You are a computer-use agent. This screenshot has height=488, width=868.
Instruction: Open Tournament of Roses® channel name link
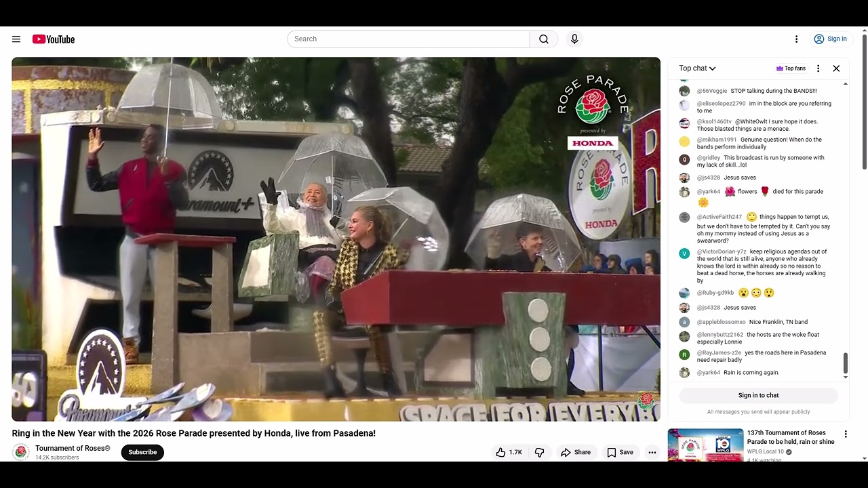pyautogui.click(x=73, y=448)
